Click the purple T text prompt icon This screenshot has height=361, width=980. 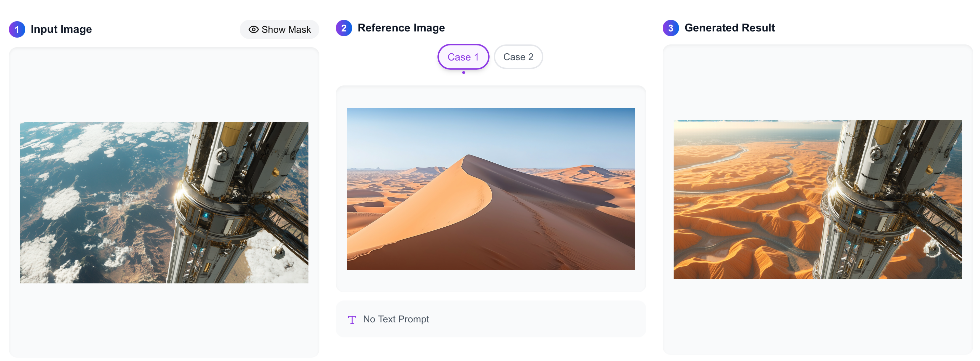click(x=352, y=320)
